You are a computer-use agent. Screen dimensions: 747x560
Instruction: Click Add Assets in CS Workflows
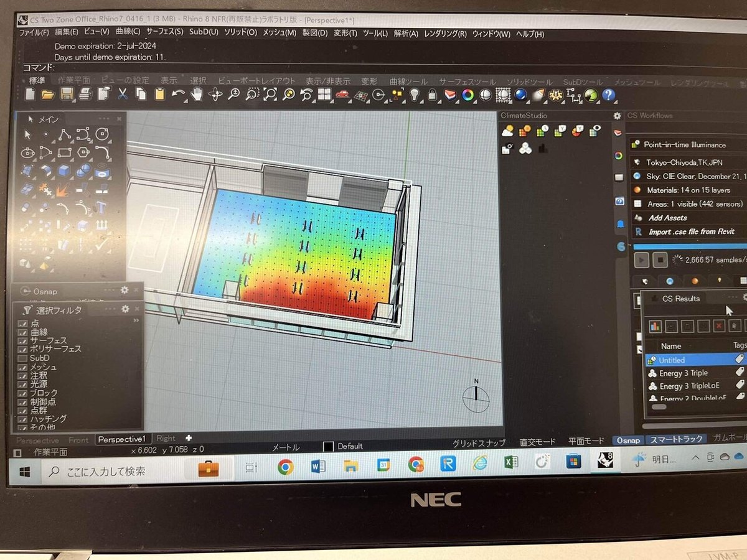point(667,218)
